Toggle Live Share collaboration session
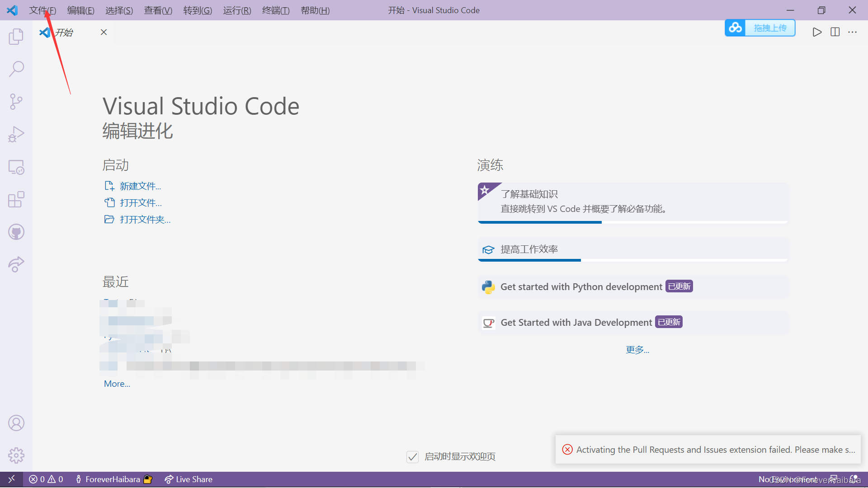 [188, 479]
